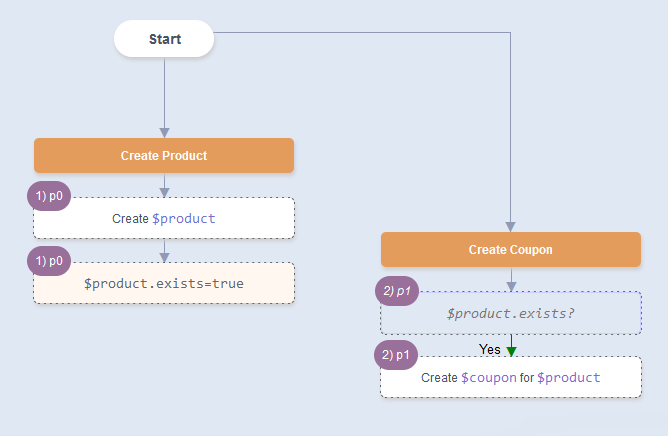Click the green arrowhead below the condition
The image size is (668, 436).
pyautogui.click(x=511, y=350)
